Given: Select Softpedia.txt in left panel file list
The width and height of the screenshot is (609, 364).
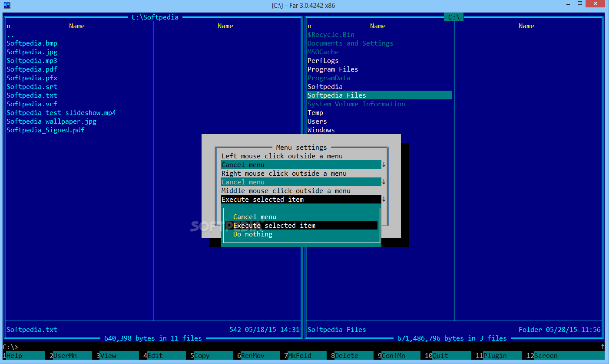Looking at the screenshot, I should click(32, 95).
